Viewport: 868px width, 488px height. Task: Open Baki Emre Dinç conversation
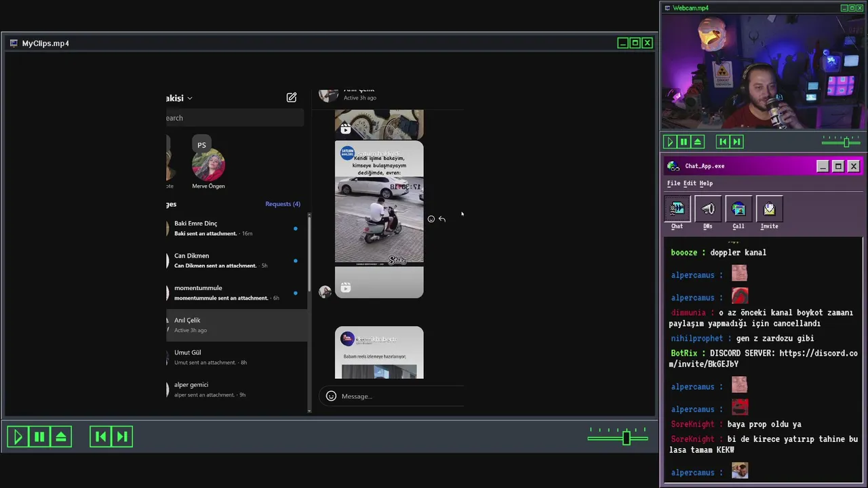pyautogui.click(x=237, y=228)
